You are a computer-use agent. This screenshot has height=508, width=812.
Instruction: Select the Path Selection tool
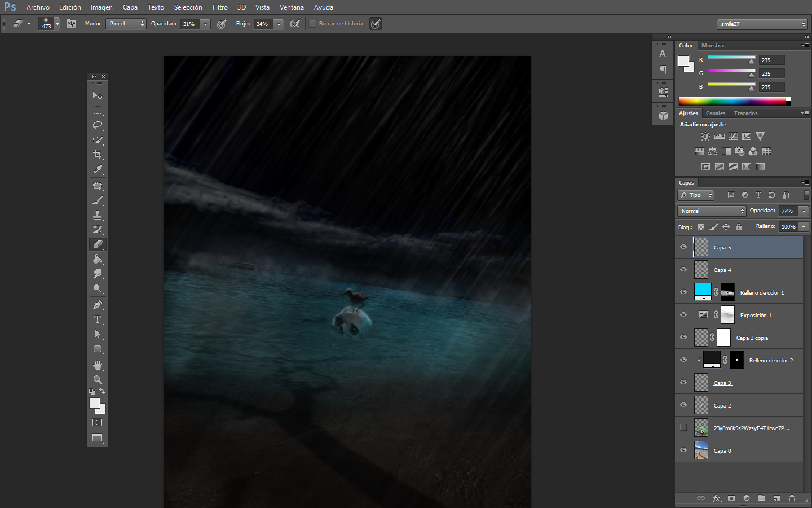(98, 334)
